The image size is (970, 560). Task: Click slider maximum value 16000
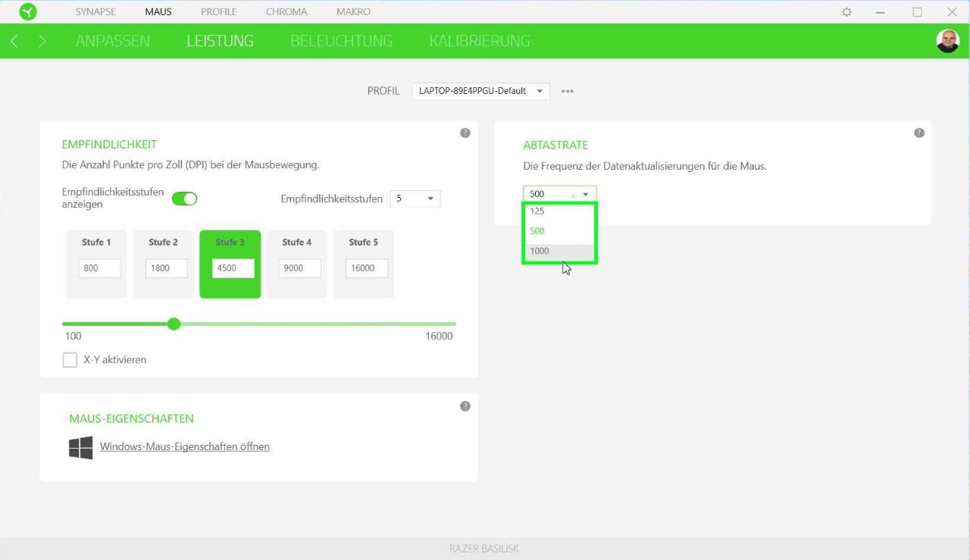click(439, 336)
